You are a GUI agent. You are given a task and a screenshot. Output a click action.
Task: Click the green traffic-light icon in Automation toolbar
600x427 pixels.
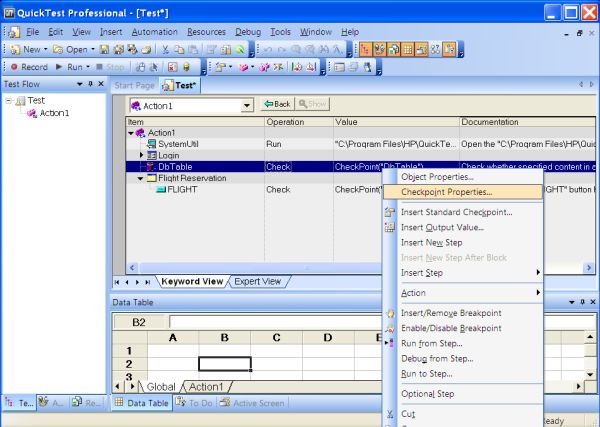pos(186,67)
